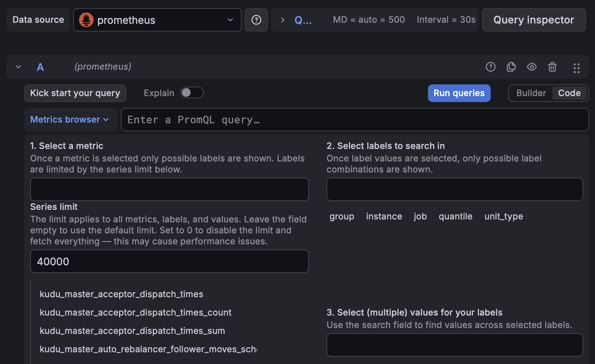Screen dimensions: 595x364
Task: Select the job label
Action: tap(420, 216)
